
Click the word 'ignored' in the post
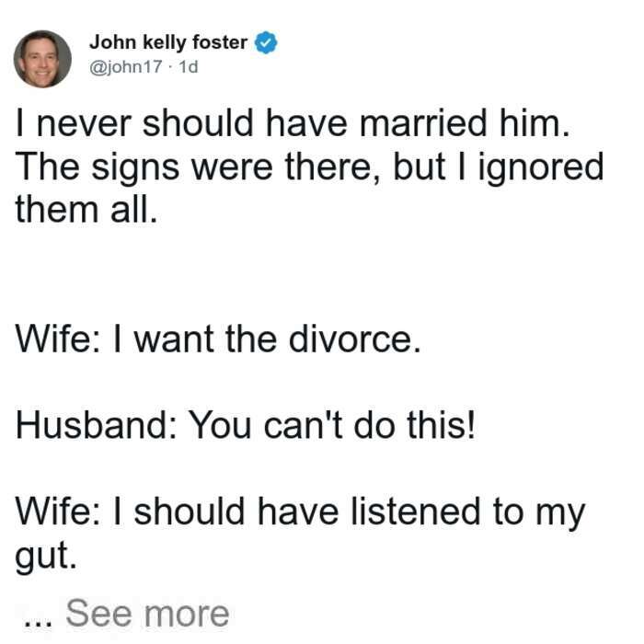pos(541,168)
